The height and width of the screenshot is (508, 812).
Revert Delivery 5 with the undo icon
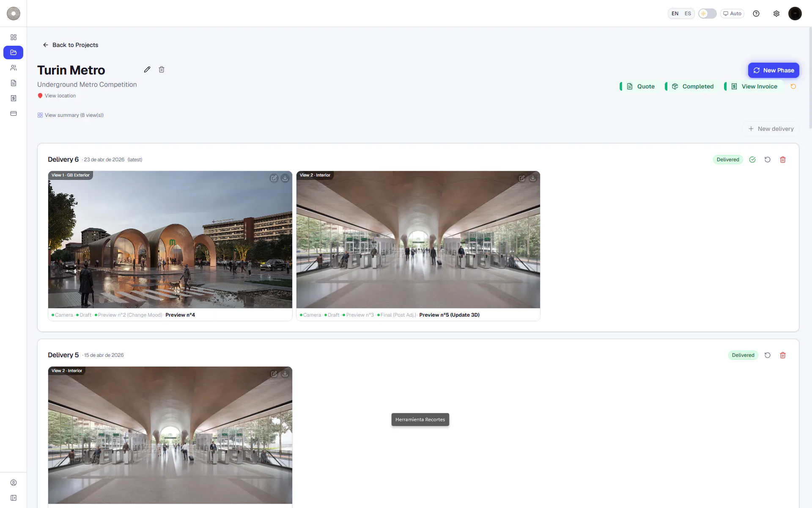(x=768, y=355)
